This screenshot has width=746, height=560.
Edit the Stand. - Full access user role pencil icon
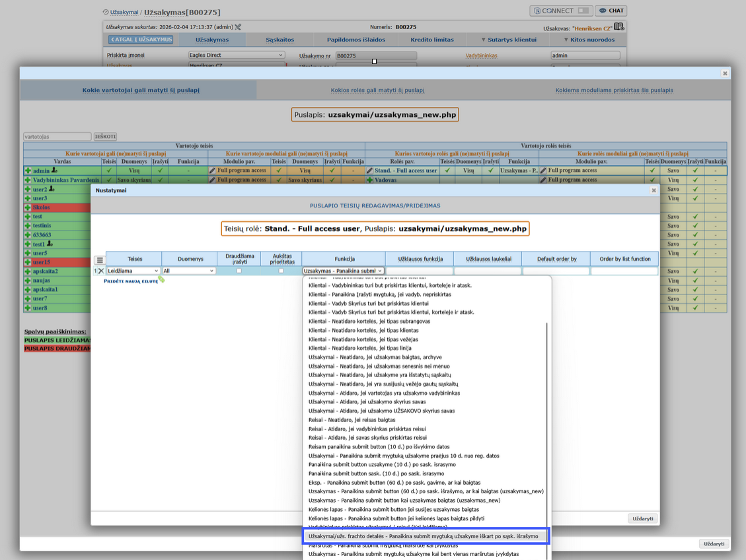(x=369, y=170)
